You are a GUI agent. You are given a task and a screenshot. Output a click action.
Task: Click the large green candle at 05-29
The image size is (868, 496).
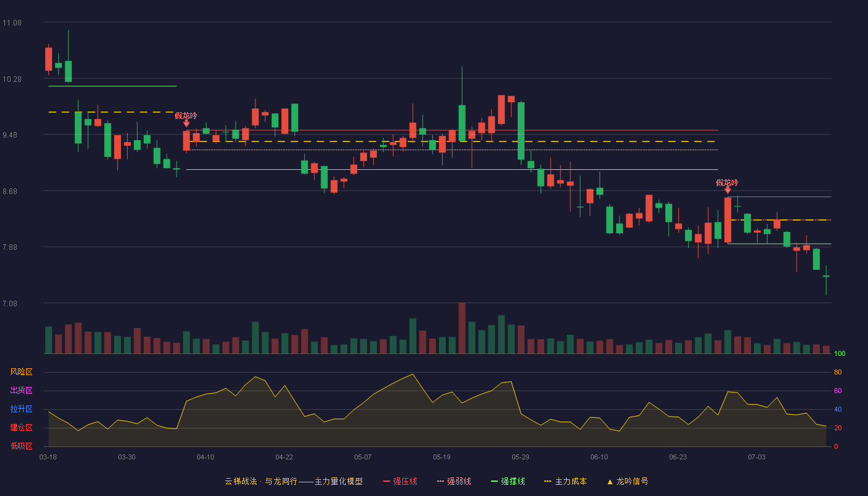pyautogui.click(x=521, y=131)
